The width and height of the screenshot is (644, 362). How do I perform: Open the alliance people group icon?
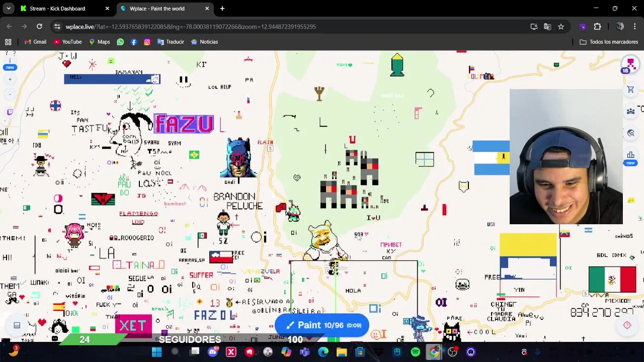pos(630,111)
